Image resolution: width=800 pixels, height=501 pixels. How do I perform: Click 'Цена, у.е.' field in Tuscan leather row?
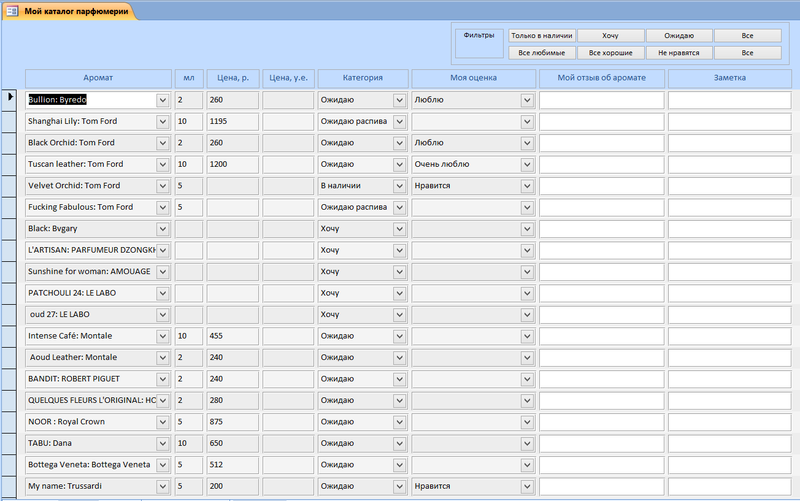pos(288,164)
